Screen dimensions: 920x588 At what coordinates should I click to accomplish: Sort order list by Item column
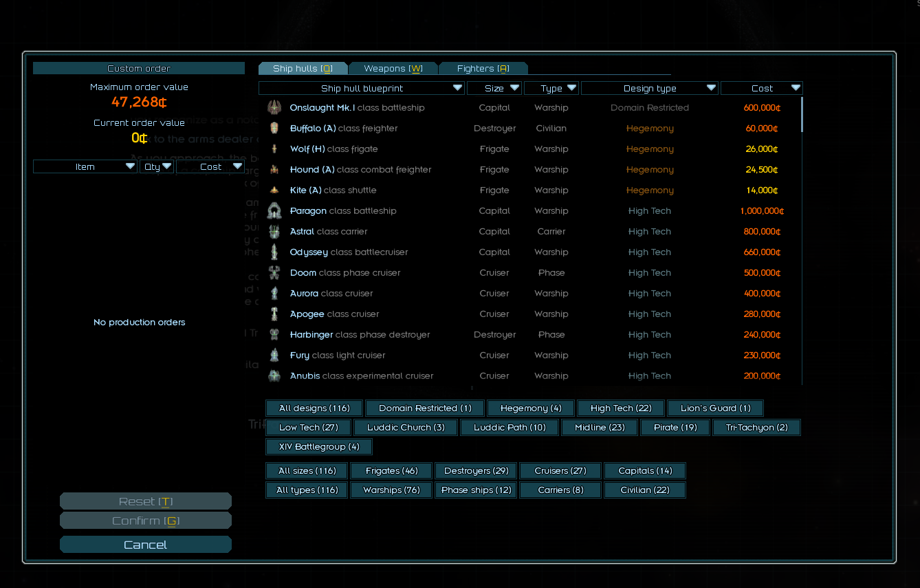(85, 166)
